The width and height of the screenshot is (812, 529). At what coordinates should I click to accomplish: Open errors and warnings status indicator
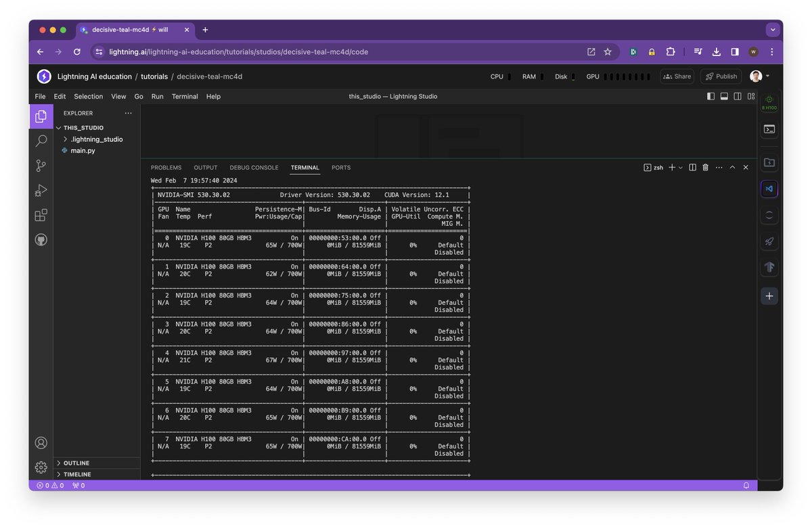point(51,485)
